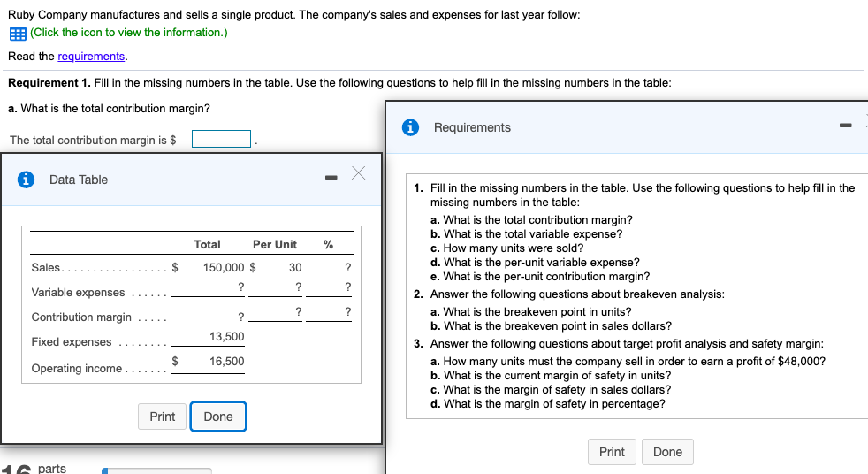Click the contribution margin total question mark
This screenshot has height=474, width=868.
coord(240,317)
